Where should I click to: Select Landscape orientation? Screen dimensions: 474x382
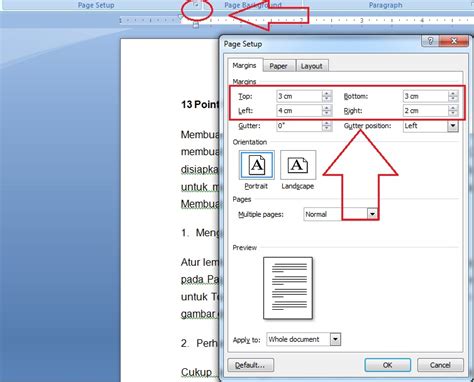(298, 165)
